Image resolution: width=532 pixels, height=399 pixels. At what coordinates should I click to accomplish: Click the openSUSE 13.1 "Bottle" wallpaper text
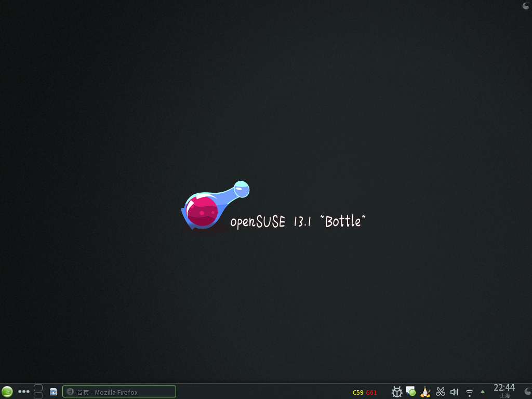(298, 222)
